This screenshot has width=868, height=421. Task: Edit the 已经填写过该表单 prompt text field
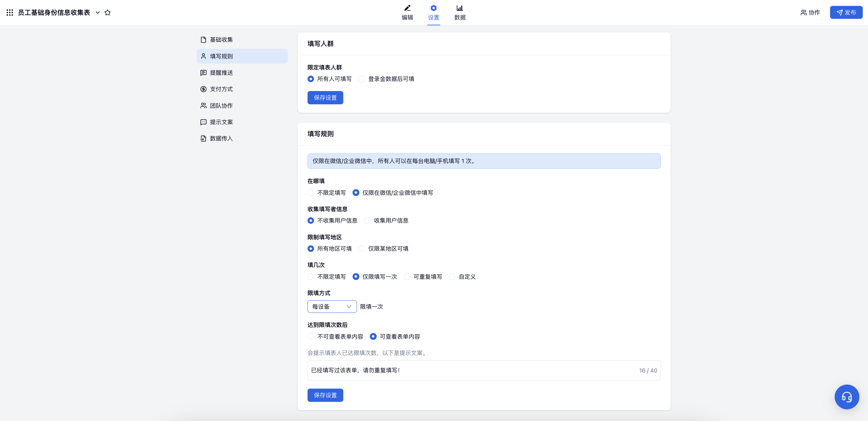pyautogui.click(x=484, y=370)
